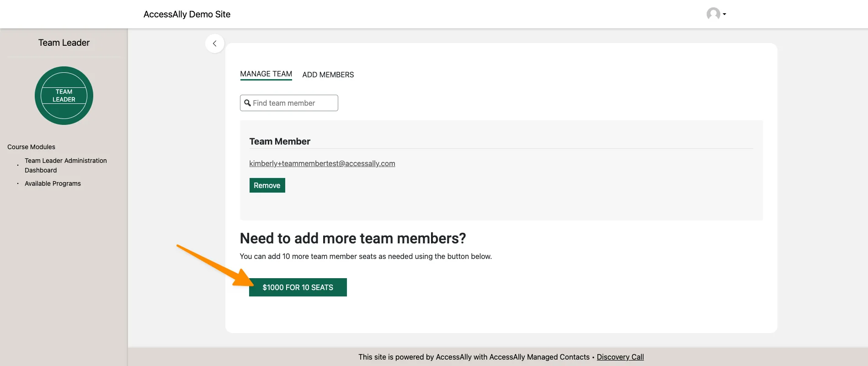Remove the listed team member
The width and height of the screenshot is (868, 366).
coord(267,185)
